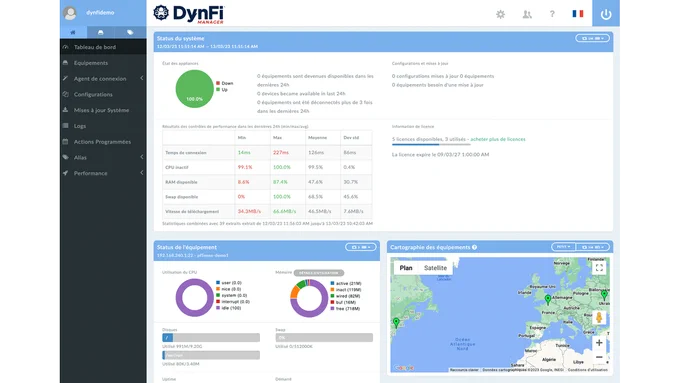
Task: Click the French flag language selector
Action: pos(578,14)
